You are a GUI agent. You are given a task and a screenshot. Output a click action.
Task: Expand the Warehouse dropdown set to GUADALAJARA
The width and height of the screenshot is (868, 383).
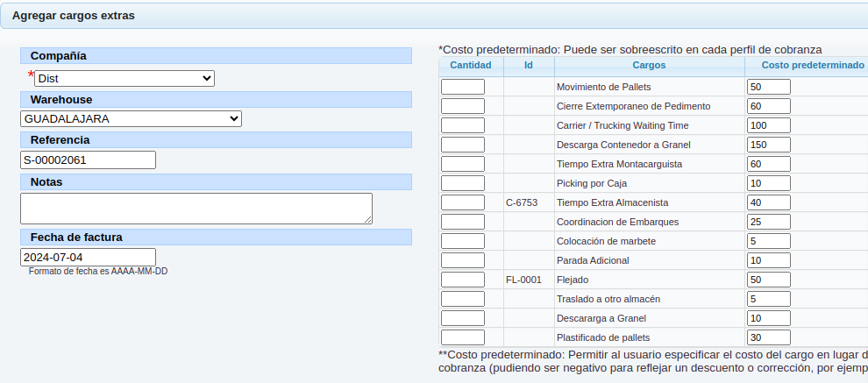tap(132, 118)
